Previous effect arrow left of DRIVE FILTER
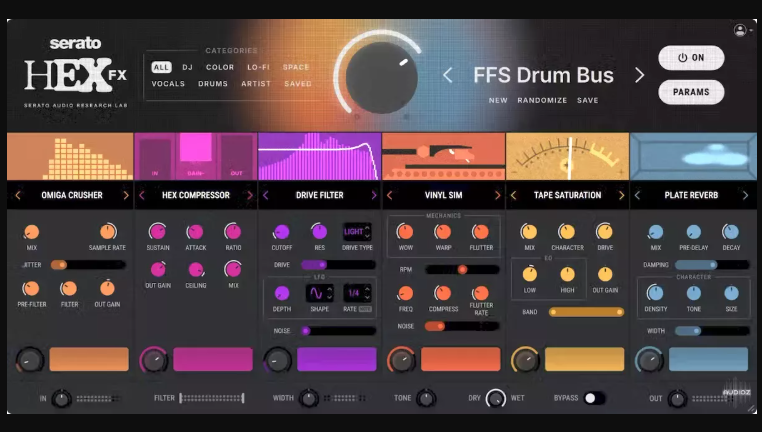Image resolution: width=762 pixels, height=432 pixels. click(266, 195)
